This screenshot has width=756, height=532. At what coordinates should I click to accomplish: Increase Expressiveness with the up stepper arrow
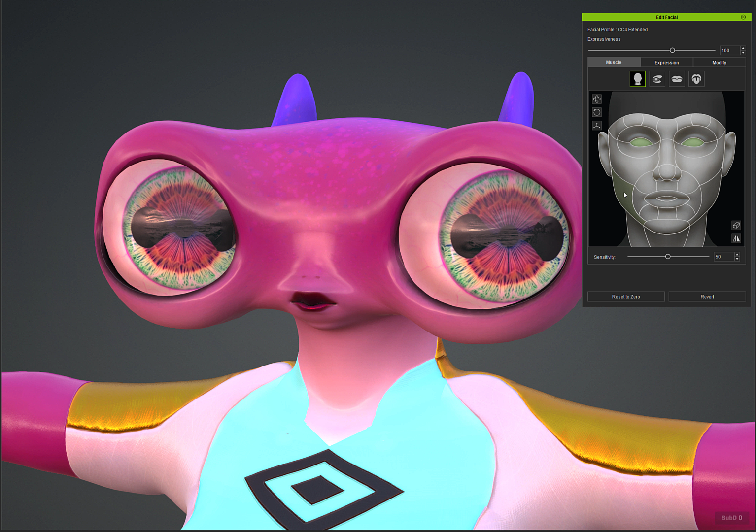coord(743,48)
